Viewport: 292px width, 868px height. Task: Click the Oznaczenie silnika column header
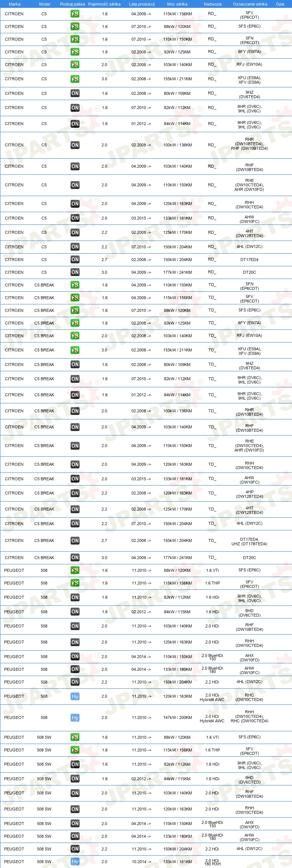250,4
